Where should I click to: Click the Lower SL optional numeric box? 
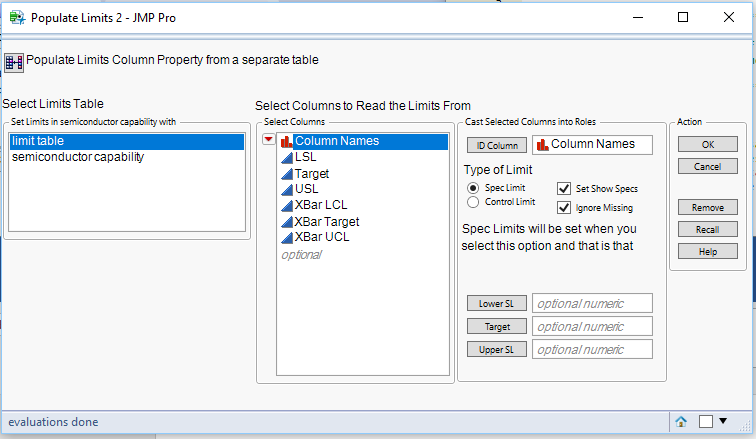[592, 304]
